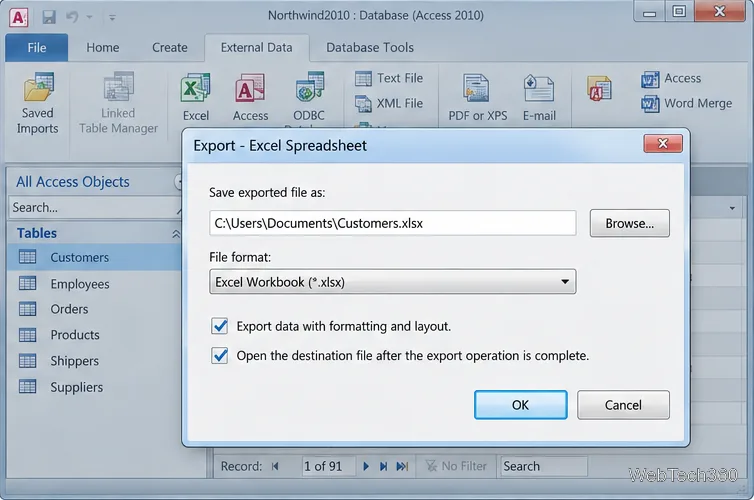Click the No Filter indicator

tap(456, 466)
